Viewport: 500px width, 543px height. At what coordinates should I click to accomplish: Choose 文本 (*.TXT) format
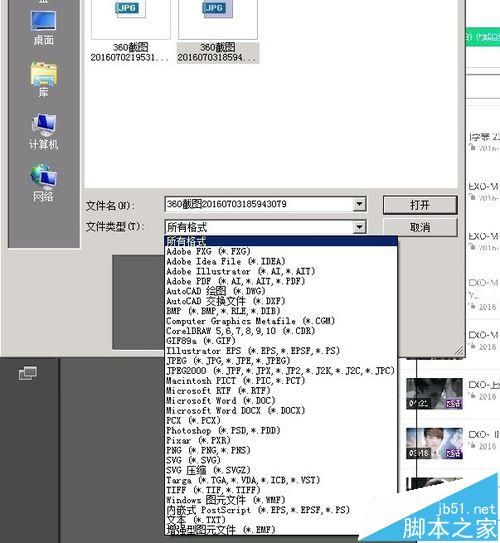[281, 520]
